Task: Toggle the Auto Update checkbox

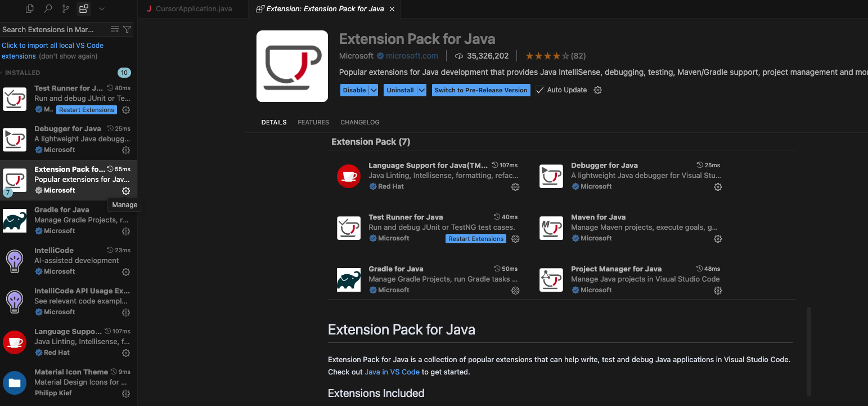Action: point(540,90)
